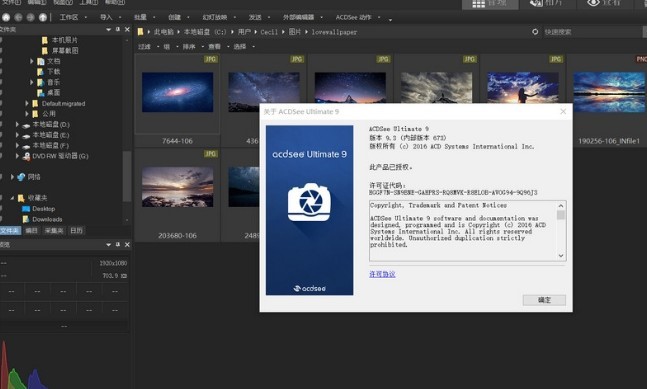Screen dimensions: 647x389
Task: Expand the 文档 folder
Action: pos(31,61)
